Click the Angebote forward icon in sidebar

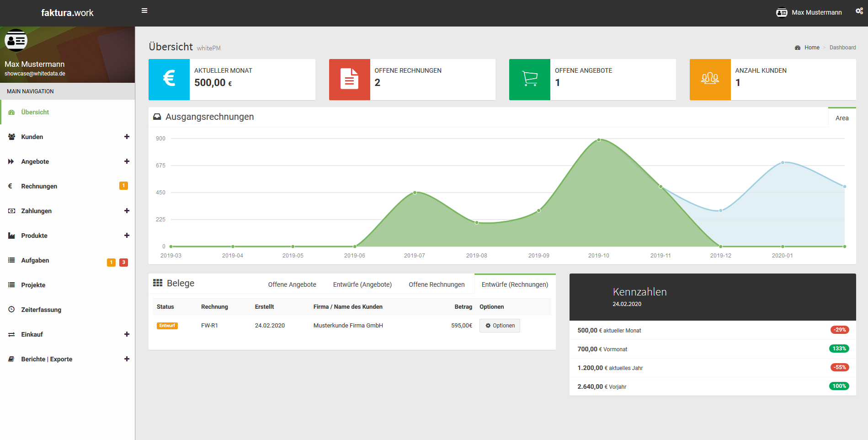point(11,161)
